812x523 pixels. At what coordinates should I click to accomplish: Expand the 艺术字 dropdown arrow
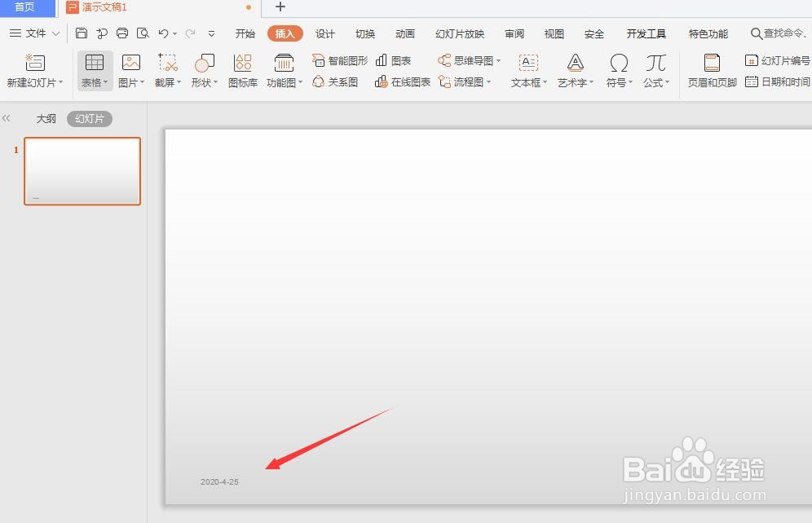click(591, 81)
